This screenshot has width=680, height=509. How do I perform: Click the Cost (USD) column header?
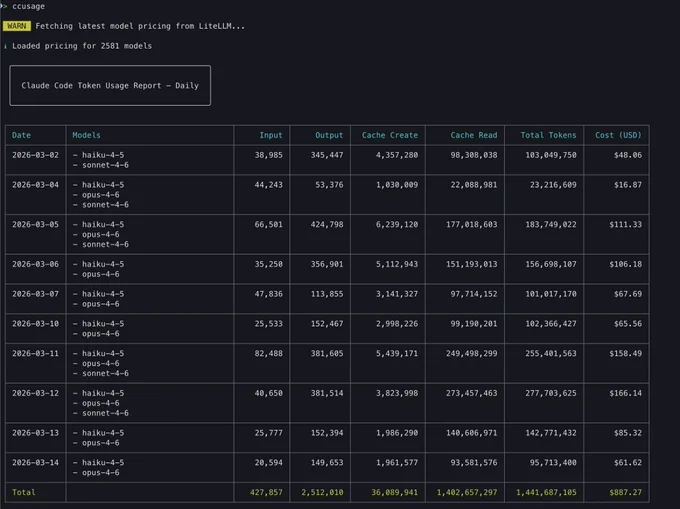618,135
